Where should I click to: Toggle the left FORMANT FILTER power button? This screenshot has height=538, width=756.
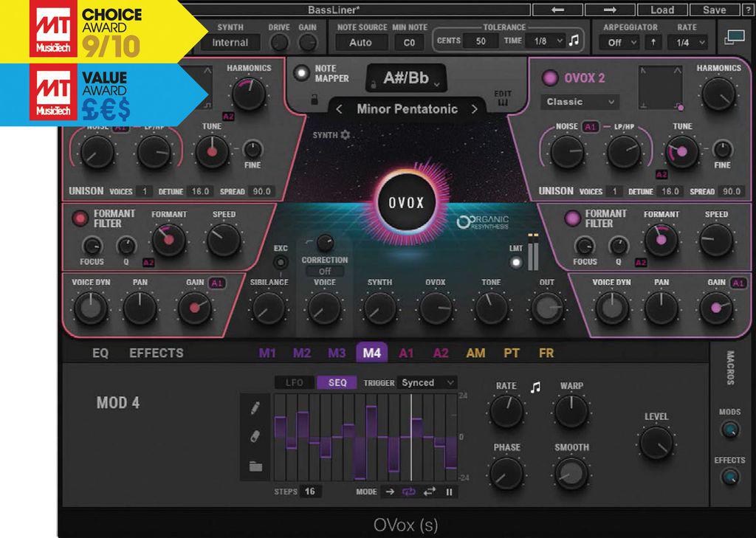point(80,218)
